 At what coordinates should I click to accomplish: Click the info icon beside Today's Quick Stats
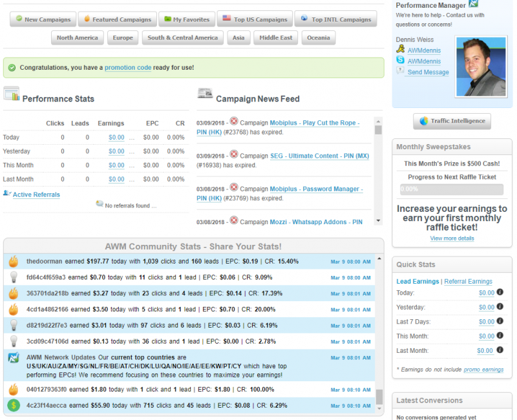[500, 293]
